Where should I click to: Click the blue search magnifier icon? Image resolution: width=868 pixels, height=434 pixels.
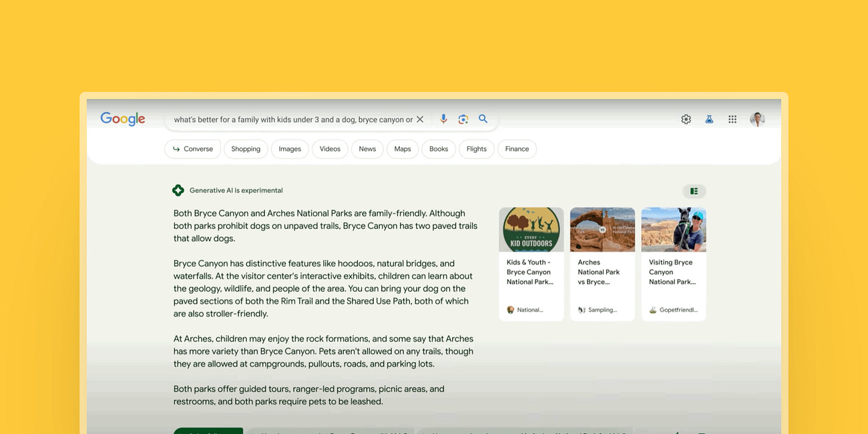click(x=483, y=119)
